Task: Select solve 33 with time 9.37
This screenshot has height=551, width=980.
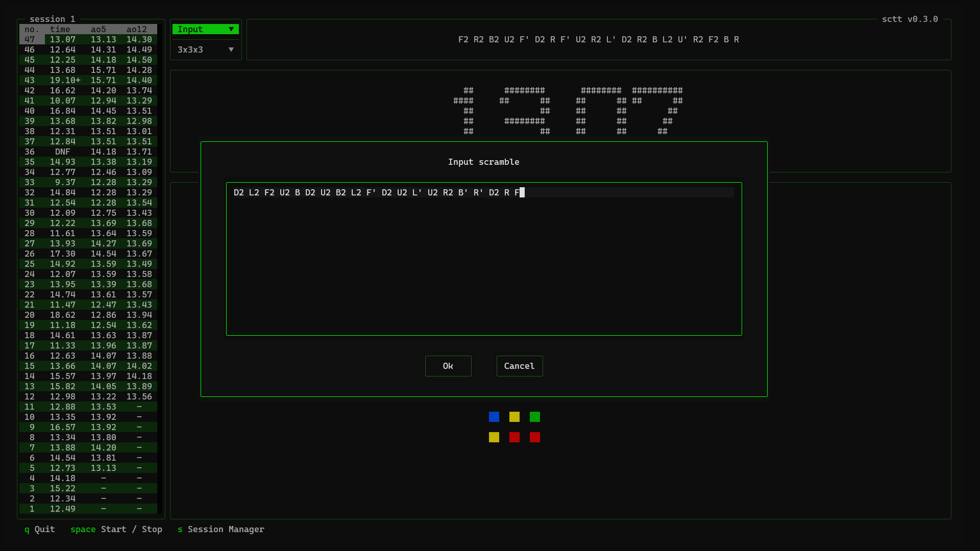Action: tap(88, 182)
